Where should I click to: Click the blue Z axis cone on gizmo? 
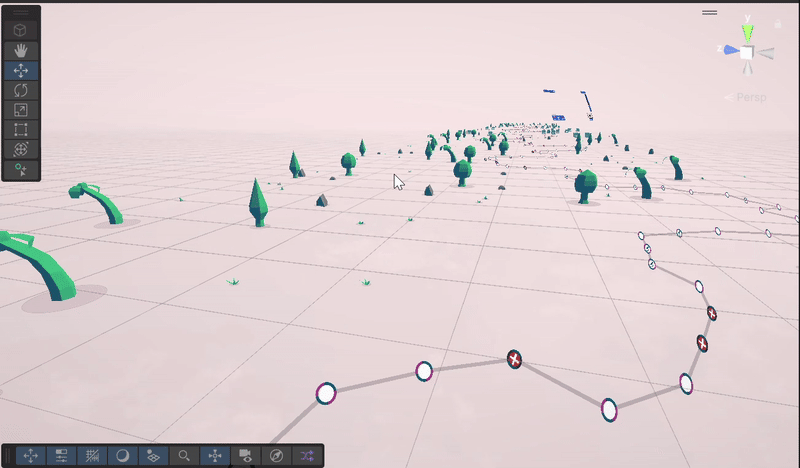pos(732,50)
